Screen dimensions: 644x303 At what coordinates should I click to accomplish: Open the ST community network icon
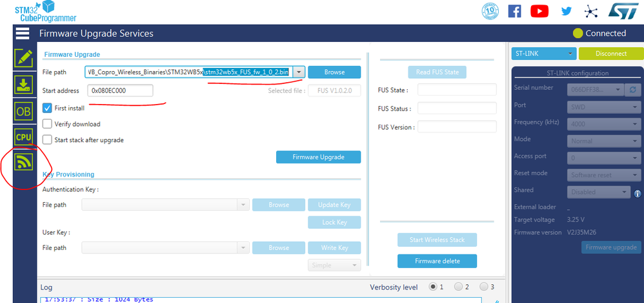tap(590, 11)
